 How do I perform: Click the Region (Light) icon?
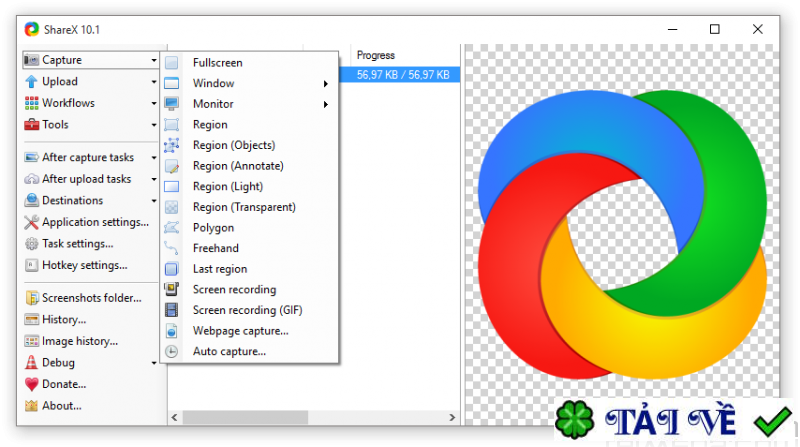click(171, 187)
